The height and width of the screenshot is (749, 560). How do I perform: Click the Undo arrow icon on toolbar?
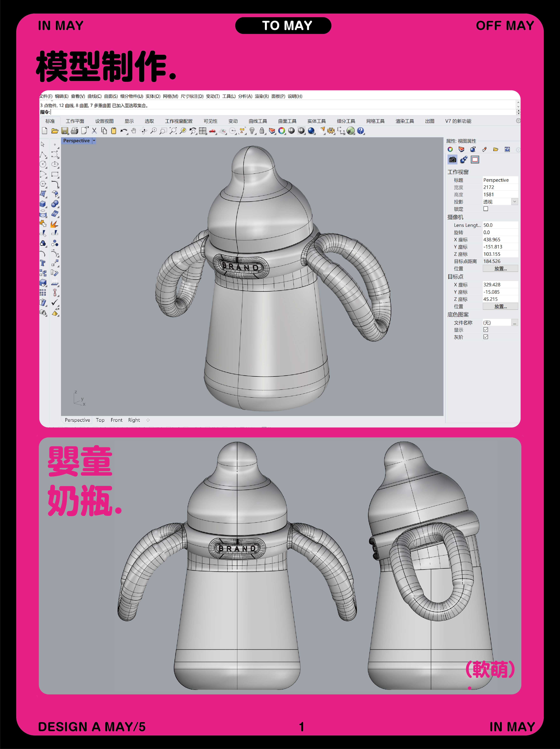coord(124,131)
